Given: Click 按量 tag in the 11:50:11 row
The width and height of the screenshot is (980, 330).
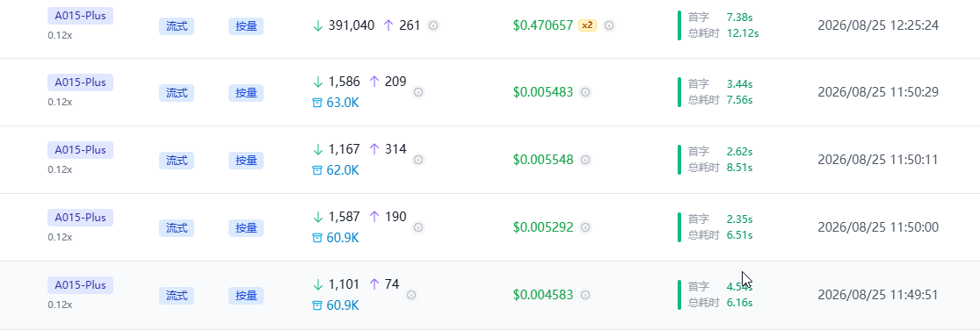Looking at the screenshot, I should pyautogui.click(x=246, y=161).
